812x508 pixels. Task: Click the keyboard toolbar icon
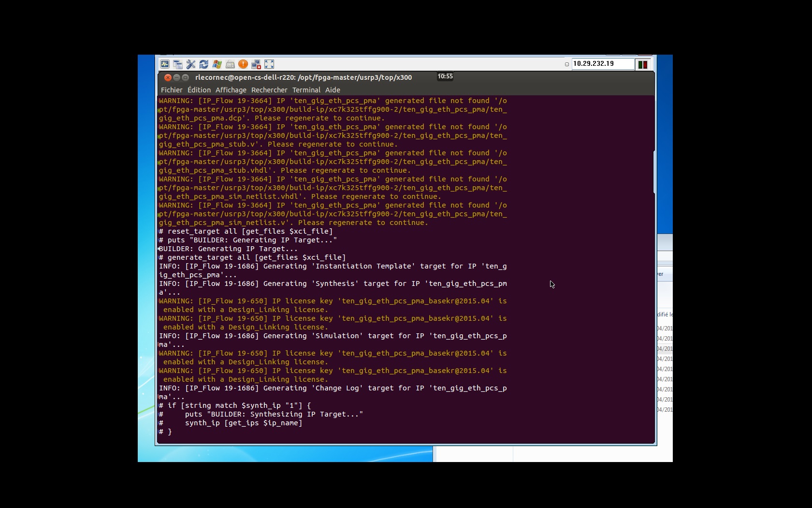[x=230, y=64]
